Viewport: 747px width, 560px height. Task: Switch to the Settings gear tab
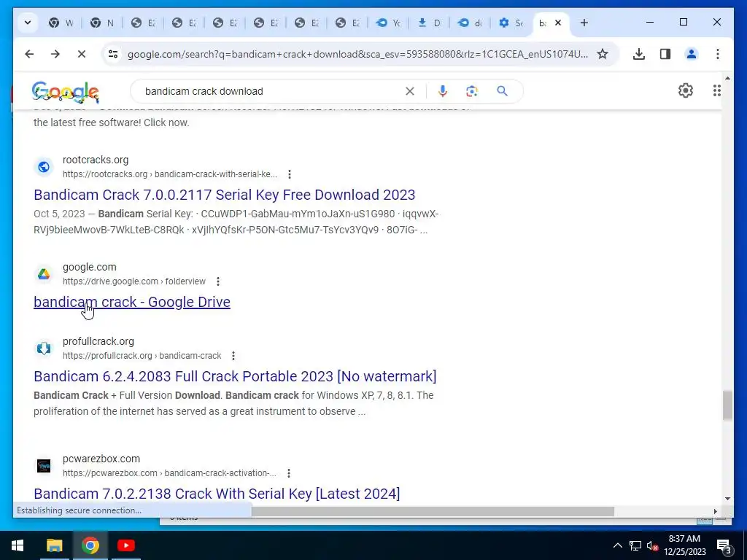pos(511,23)
